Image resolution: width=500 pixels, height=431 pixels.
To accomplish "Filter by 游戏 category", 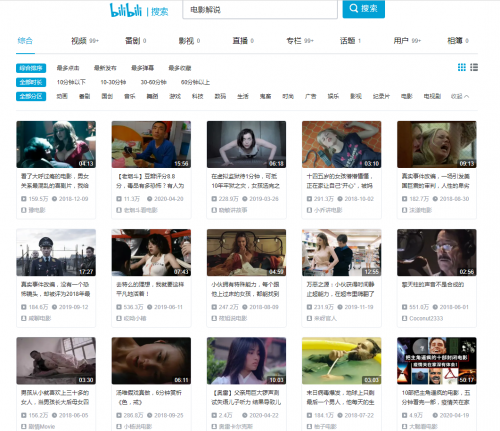I will [x=175, y=96].
